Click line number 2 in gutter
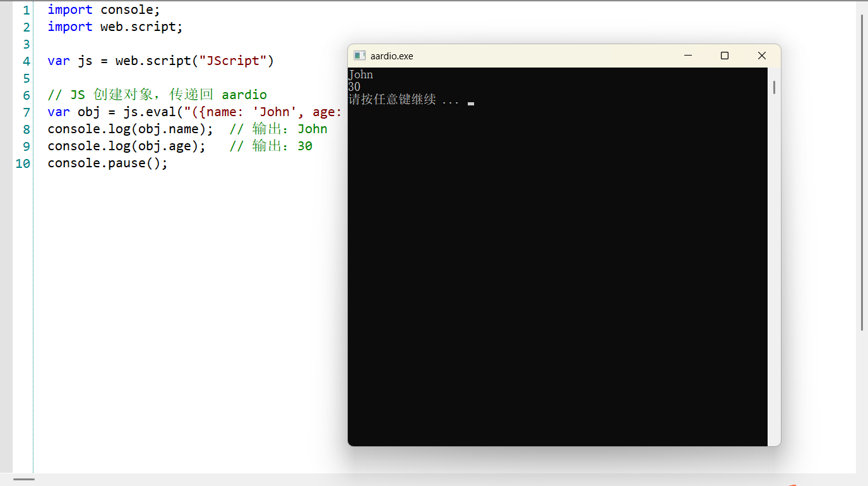Screen dimensions: 868x486 click(x=26, y=27)
